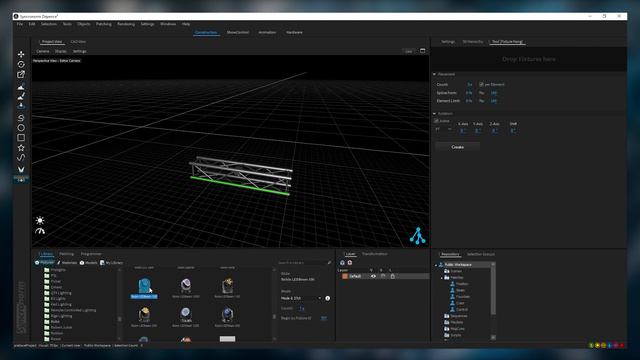Open the Selection Groups tab

[480, 254]
